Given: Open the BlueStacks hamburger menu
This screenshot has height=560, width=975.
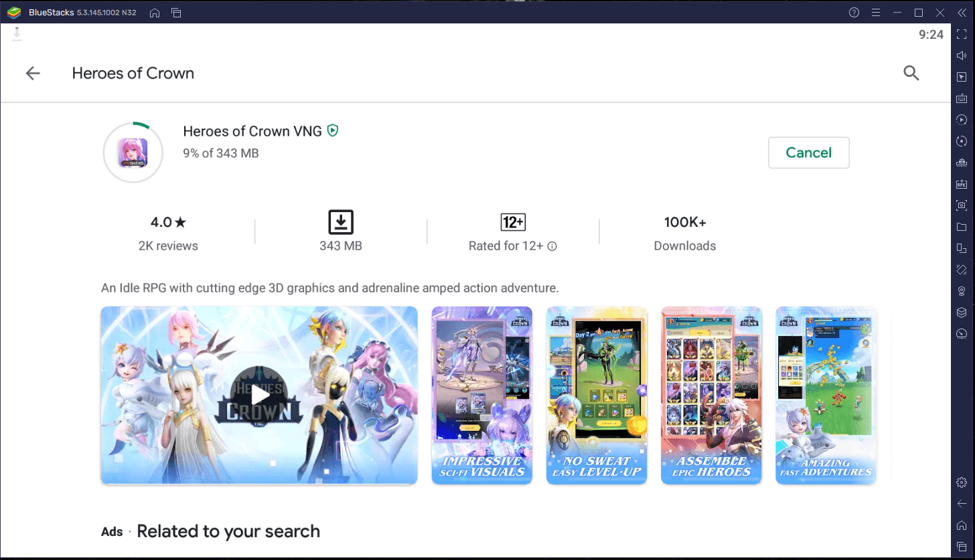Looking at the screenshot, I should coord(875,13).
